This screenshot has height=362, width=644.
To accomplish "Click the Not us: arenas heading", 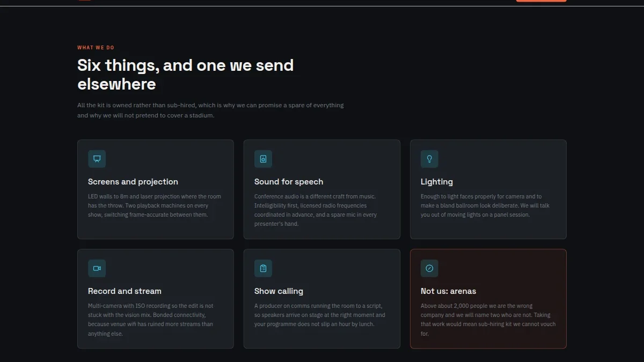I will tap(448, 291).
